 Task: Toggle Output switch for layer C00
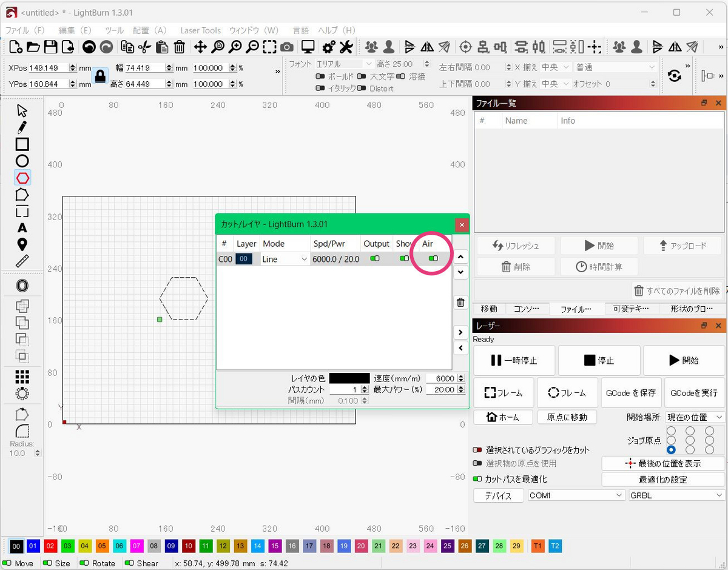tap(375, 259)
